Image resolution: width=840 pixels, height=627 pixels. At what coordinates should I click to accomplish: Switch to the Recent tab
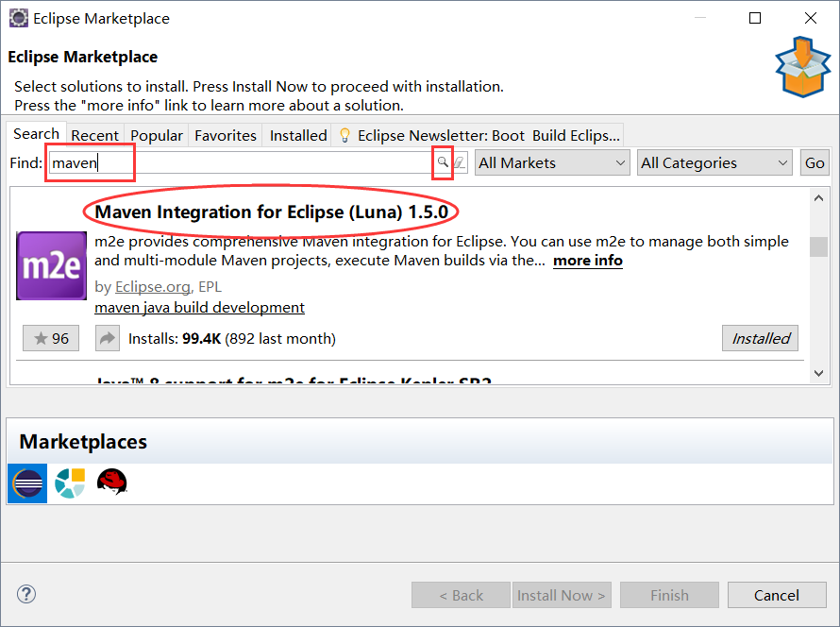94,136
